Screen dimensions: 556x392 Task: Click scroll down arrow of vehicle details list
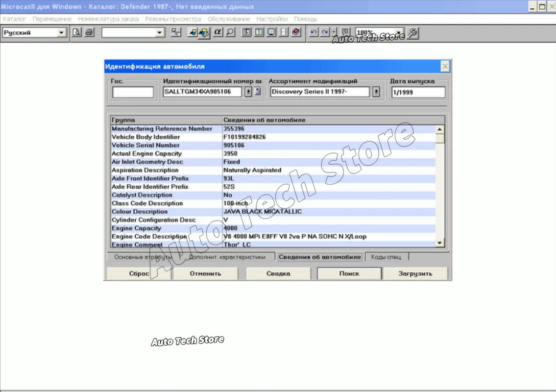[x=440, y=243]
